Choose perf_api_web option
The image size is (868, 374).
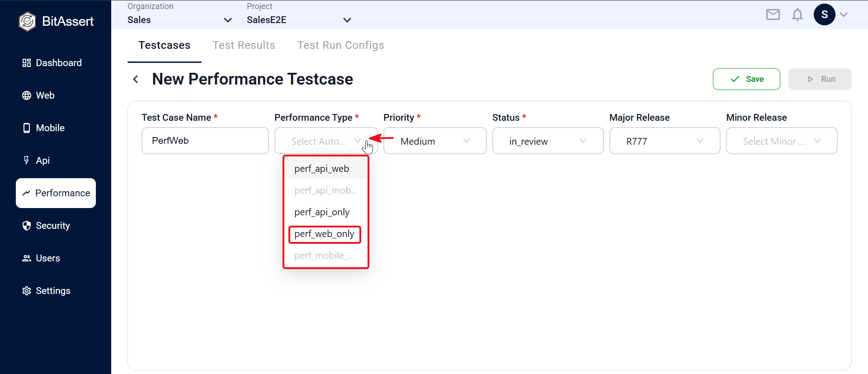click(x=326, y=169)
